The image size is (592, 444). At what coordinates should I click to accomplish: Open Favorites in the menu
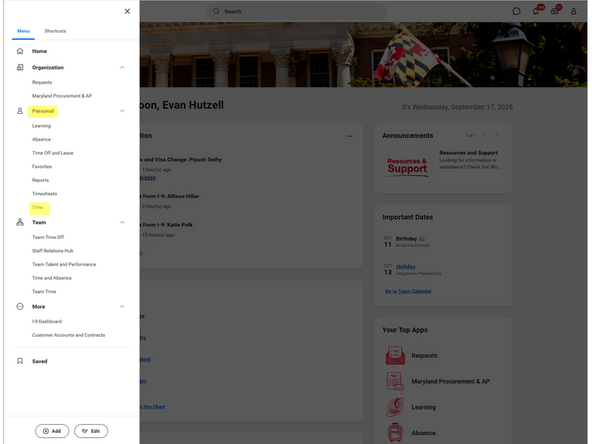[x=42, y=166]
